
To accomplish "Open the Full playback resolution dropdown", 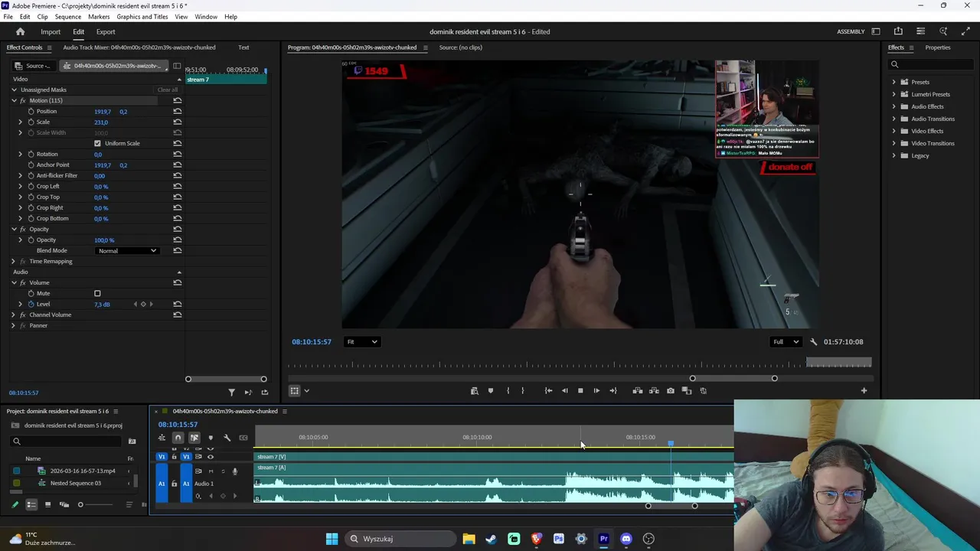I will (x=786, y=342).
